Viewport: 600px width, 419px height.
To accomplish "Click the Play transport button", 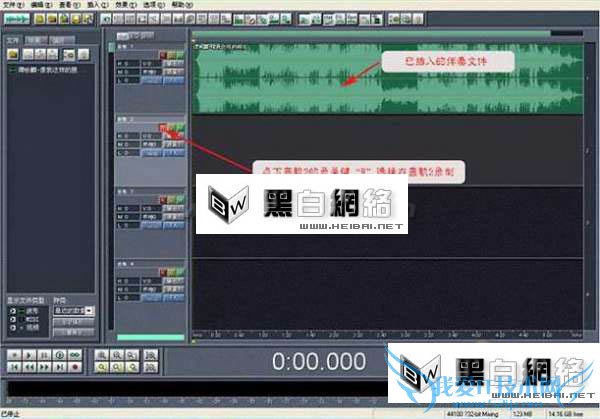I will click(x=29, y=355).
